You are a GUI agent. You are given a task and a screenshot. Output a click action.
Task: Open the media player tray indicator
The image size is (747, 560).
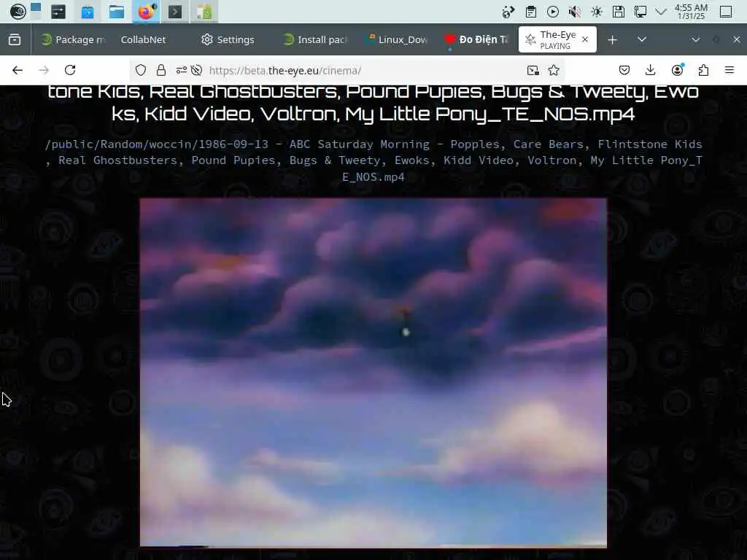[553, 12]
